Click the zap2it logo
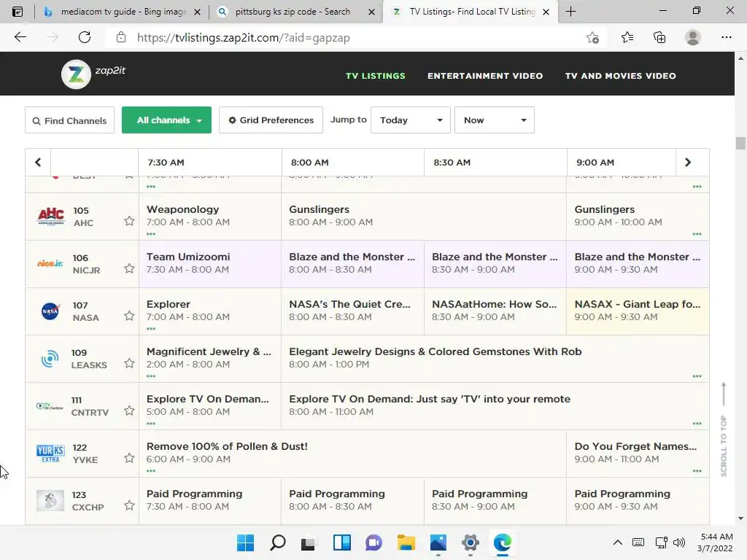Image resolution: width=747 pixels, height=560 pixels. (x=93, y=74)
